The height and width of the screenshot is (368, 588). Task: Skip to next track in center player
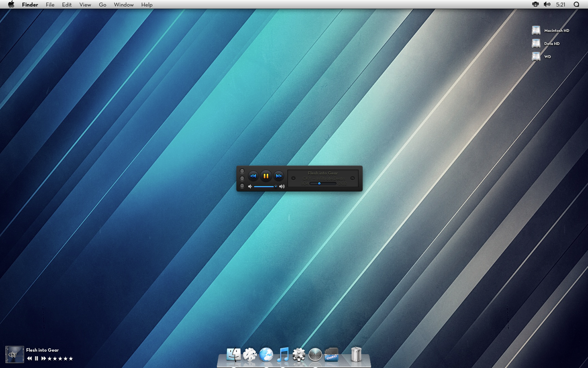pos(278,176)
